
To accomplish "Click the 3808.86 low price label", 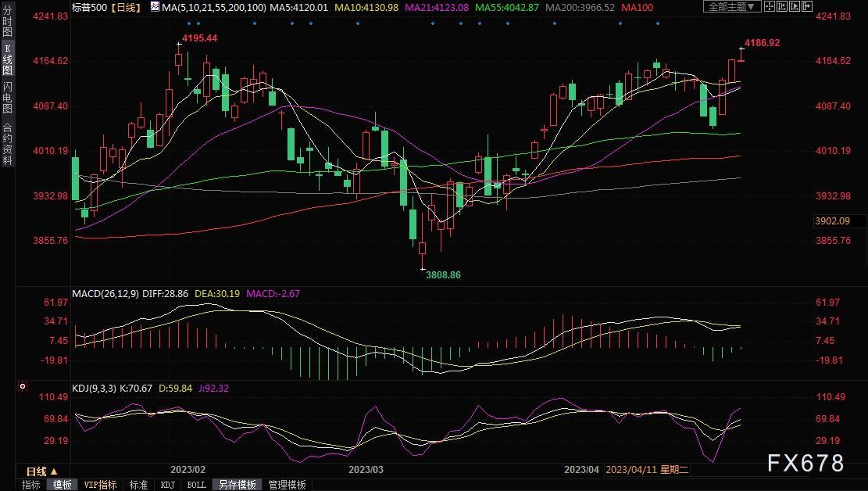I will coord(443,274).
